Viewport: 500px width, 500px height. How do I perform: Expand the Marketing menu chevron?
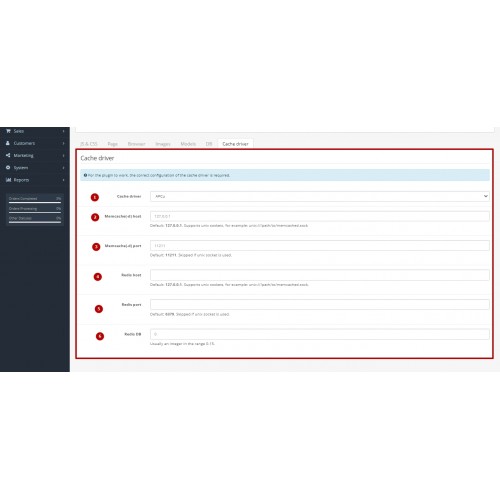click(63, 156)
